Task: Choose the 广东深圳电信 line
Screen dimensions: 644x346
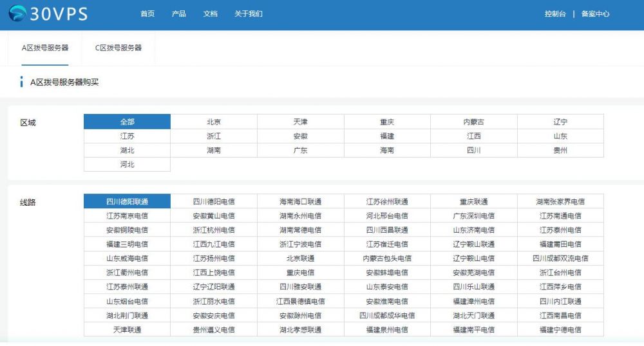Action: click(473, 215)
